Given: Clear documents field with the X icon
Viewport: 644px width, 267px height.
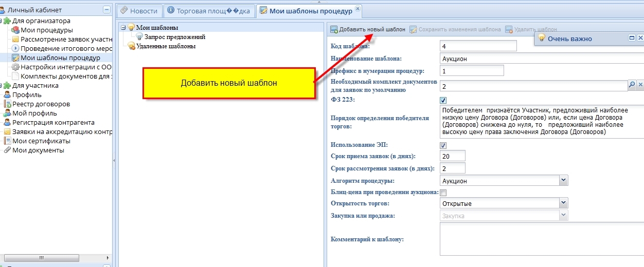Looking at the screenshot, I should [x=640, y=85].
